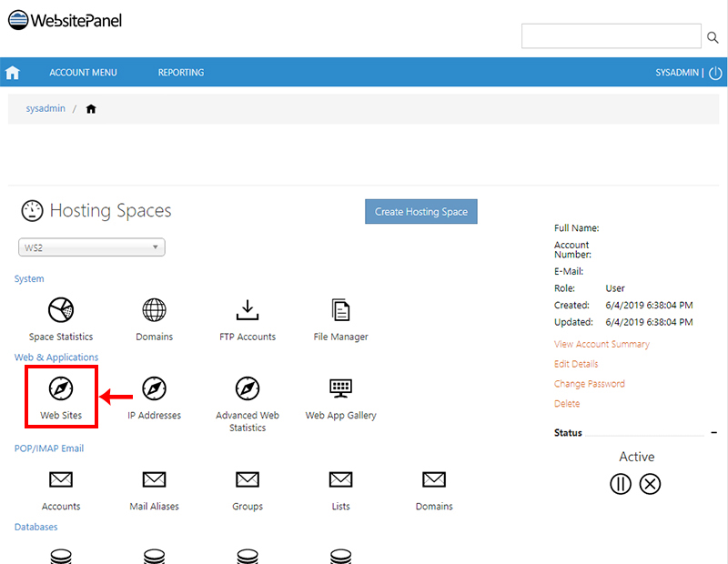Click the Mail Aliases icon
The width and height of the screenshot is (728, 564).
pyautogui.click(x=154, y=481)
